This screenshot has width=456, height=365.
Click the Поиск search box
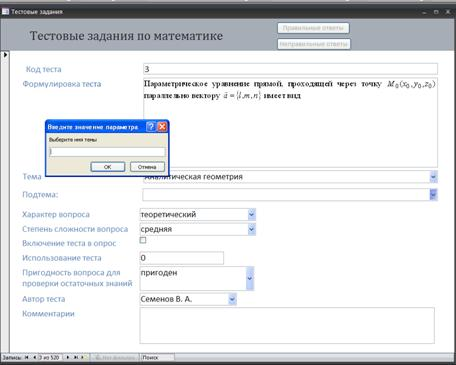pyautogui.click(x=157, y=357)
